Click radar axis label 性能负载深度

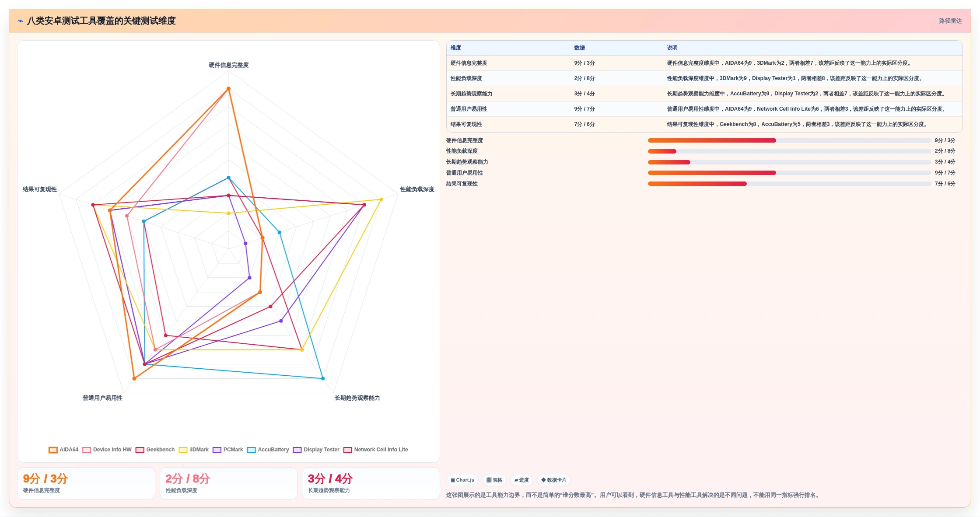pos(417,189)
